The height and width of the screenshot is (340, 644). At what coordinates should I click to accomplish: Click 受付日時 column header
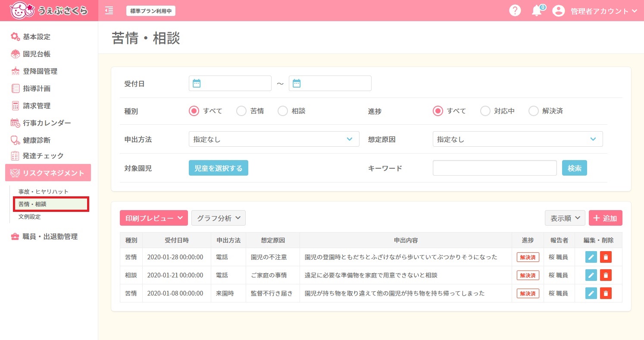(x=177, y=240)
